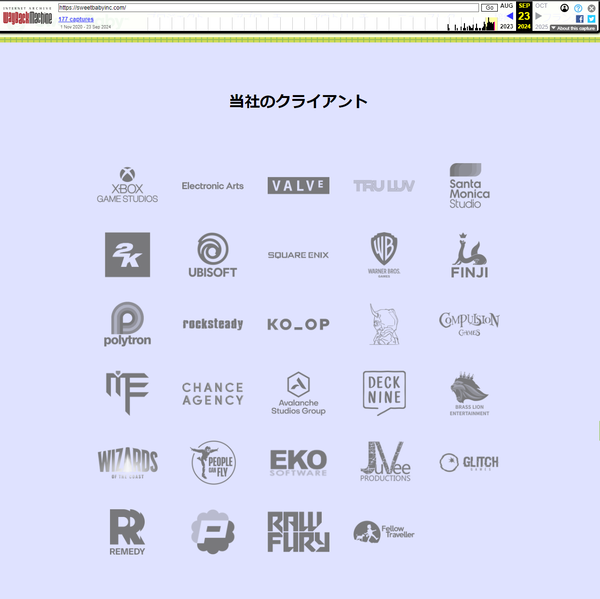The height and width of the screenshot is (599, 600).
Task: Click the Wizards of the Coast logo
Action: click(127, 462)
